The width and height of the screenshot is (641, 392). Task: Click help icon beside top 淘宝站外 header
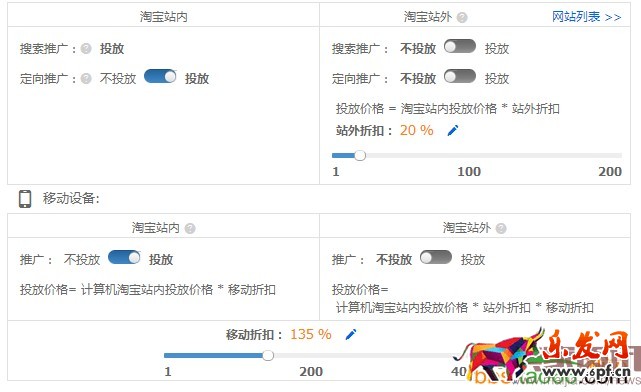(462, 18)
